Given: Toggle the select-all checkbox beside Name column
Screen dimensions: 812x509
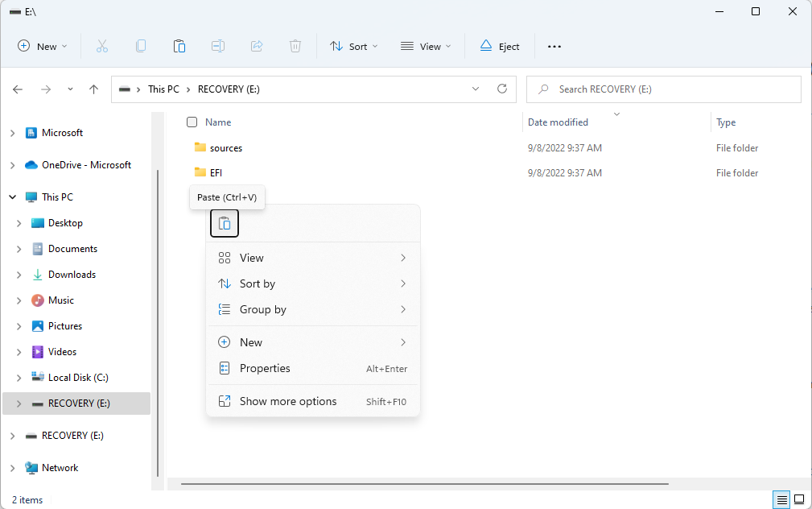Looking at the screenshot, I should (x=192, y=122).
